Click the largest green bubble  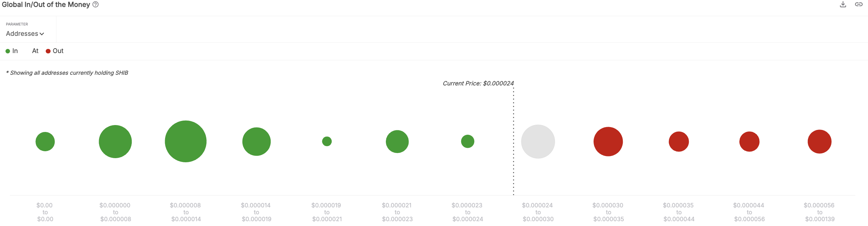click(x=186, y=141)
